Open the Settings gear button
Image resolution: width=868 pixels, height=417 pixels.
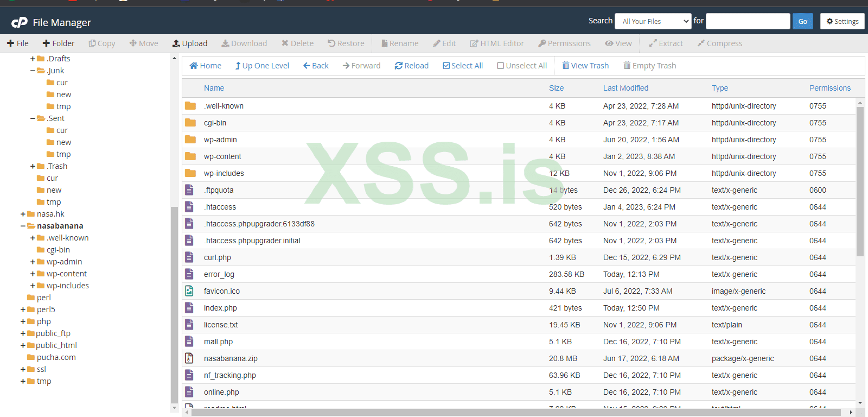(x=843, y=21)
